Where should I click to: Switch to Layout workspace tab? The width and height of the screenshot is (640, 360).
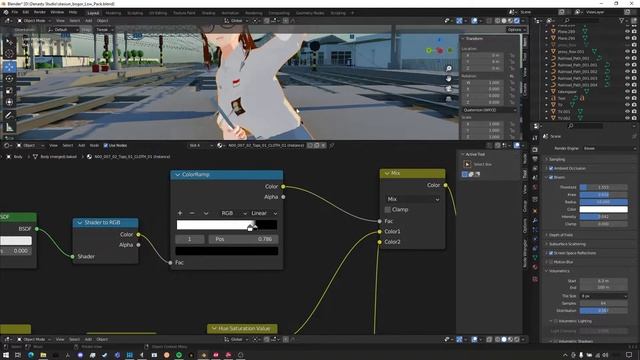tap(93, 13)
